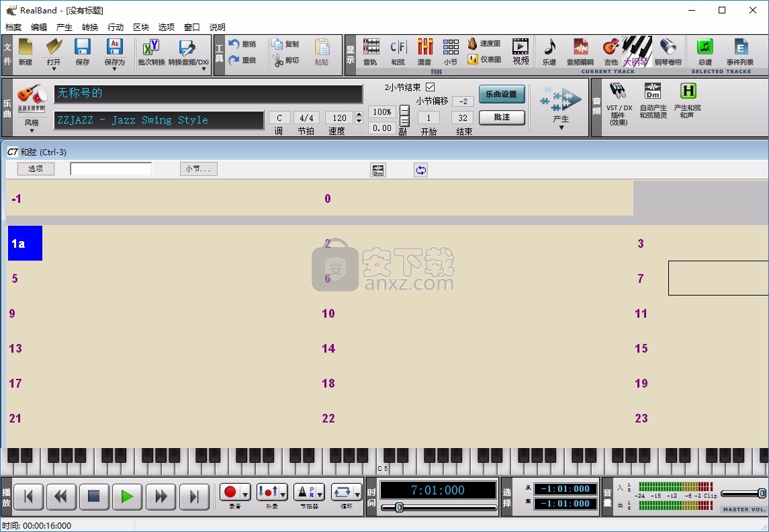Click the 撤销 undo icon
Viewport: 769px width, 532px height.
[234, 44]
